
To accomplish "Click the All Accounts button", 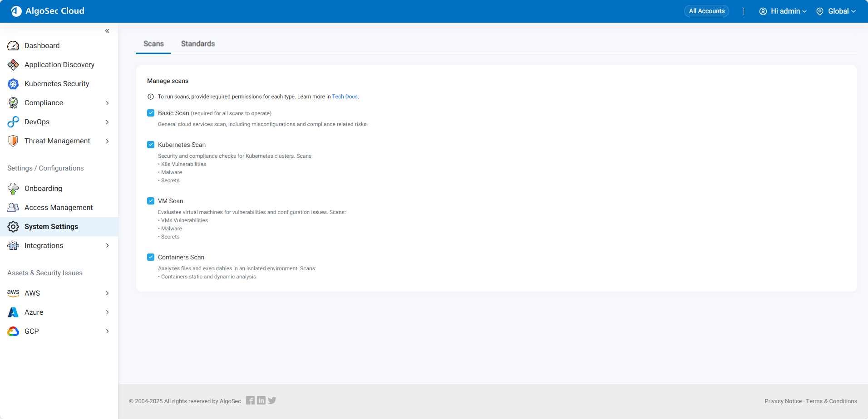I will [706, 11].
